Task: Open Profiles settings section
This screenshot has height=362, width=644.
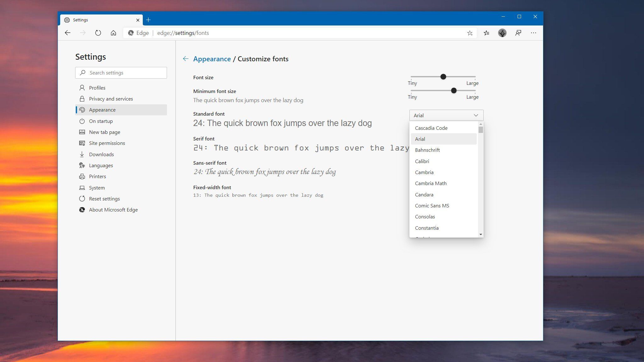Action: click(121, 88)
